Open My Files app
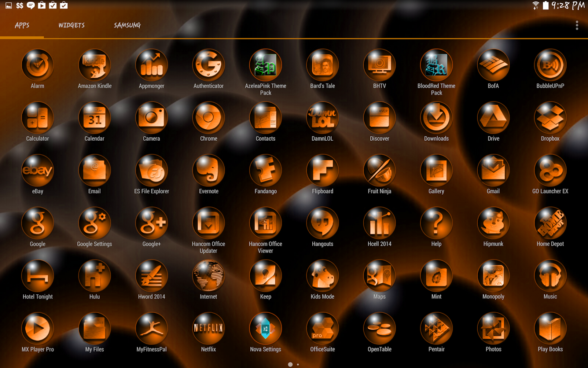The width and height of the screenshot is (588, 368). tap(95, 328)
